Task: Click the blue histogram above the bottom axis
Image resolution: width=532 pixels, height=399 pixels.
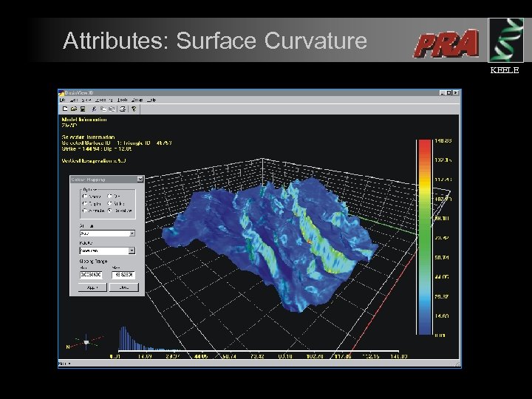Action: (149, 339)
